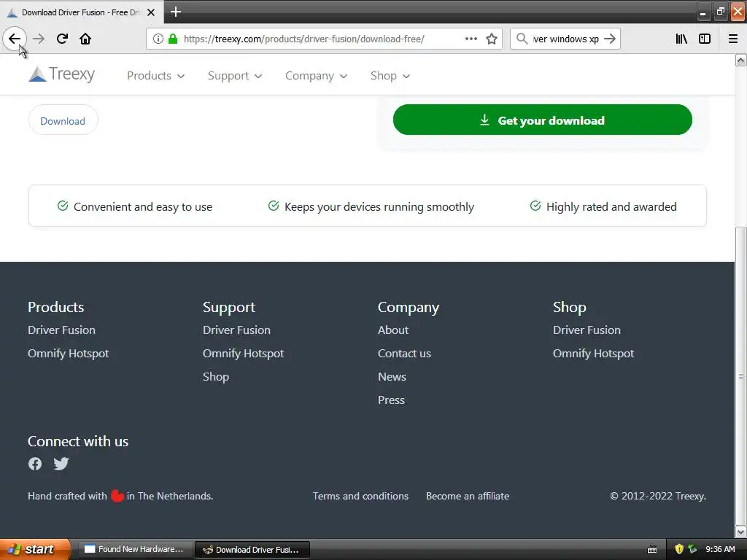Open the Shop link under Support
The height and width of the screenshot is (560, 747).
(x=216, y=377)
